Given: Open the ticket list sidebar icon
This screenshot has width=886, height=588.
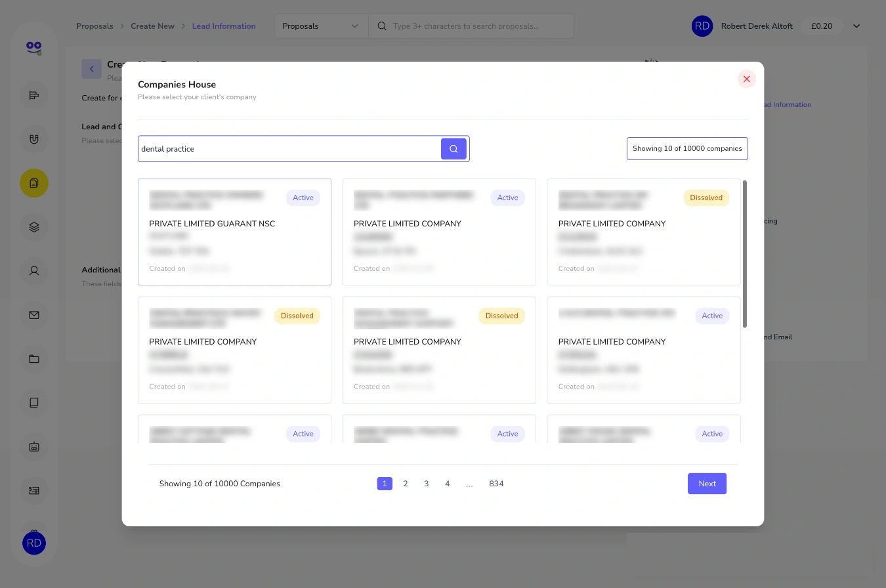Looking at the screenshot, I should pyautogui.click(x=34, y=490).
